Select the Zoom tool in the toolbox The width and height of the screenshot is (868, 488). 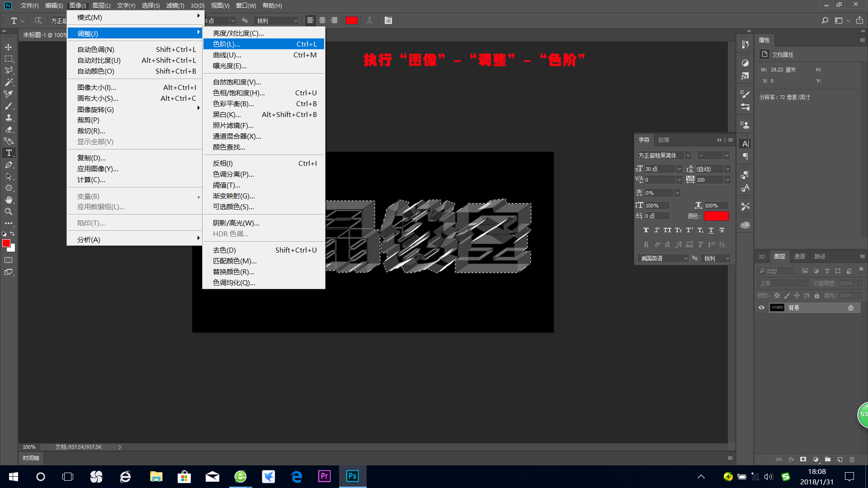[8, 211]
